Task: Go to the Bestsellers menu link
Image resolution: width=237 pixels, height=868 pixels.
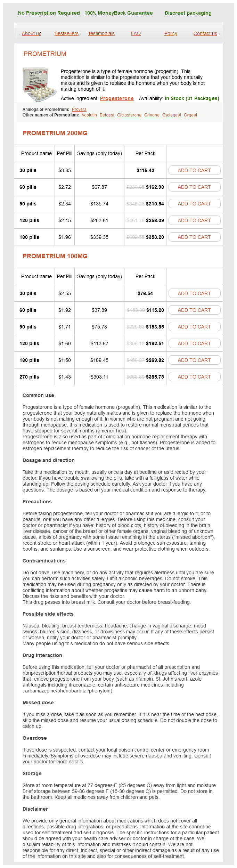Action: coord(66,33)
